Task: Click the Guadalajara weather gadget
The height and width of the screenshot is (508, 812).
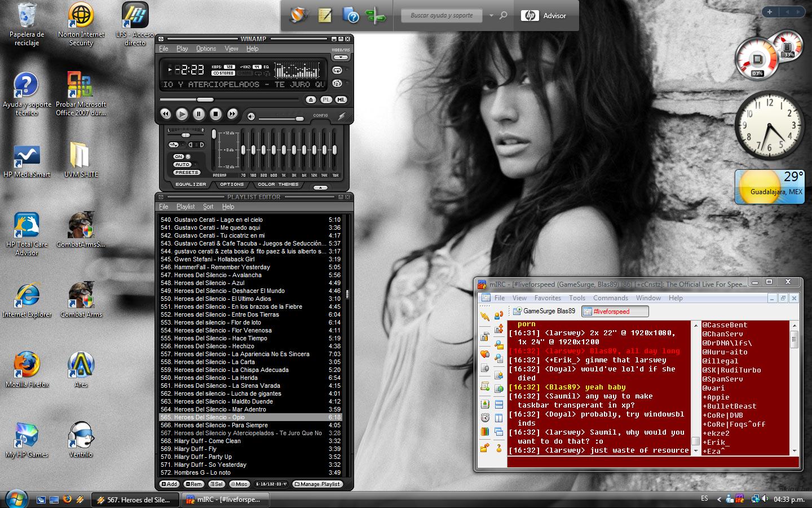Action: coord(769,187)
